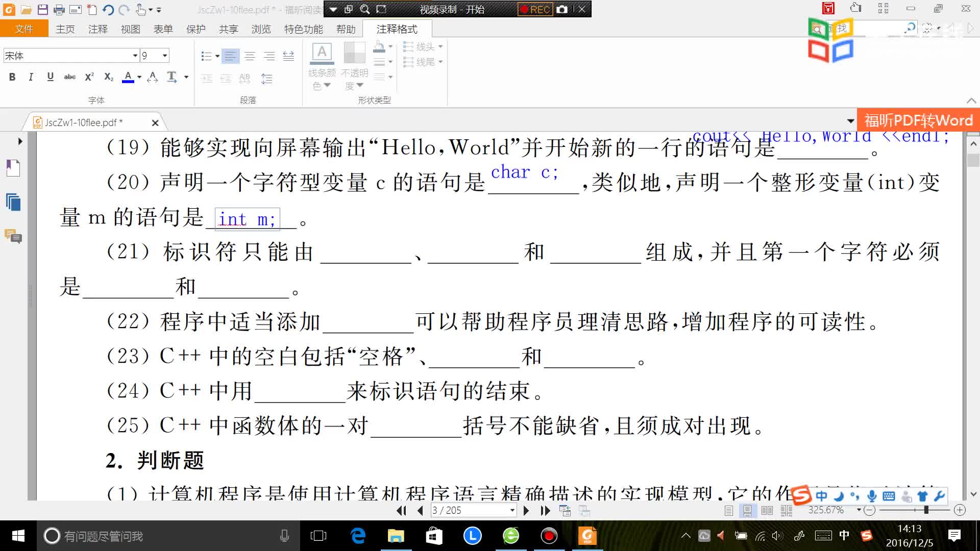This screenshot has width=980, height=551.
Task: Toggle bold formatting
Action: coord(12,77)
